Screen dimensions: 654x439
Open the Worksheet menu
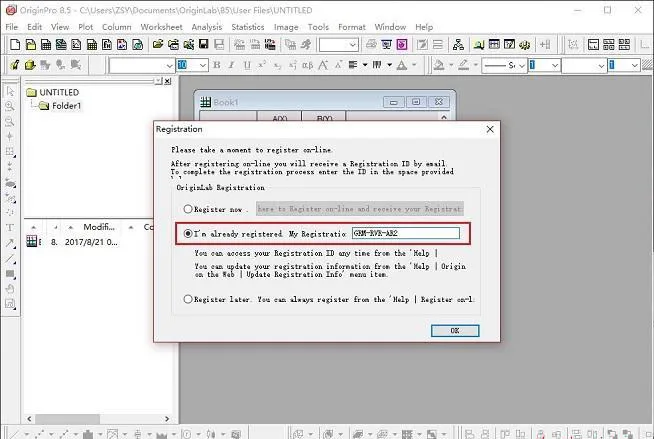pos(161,27)
